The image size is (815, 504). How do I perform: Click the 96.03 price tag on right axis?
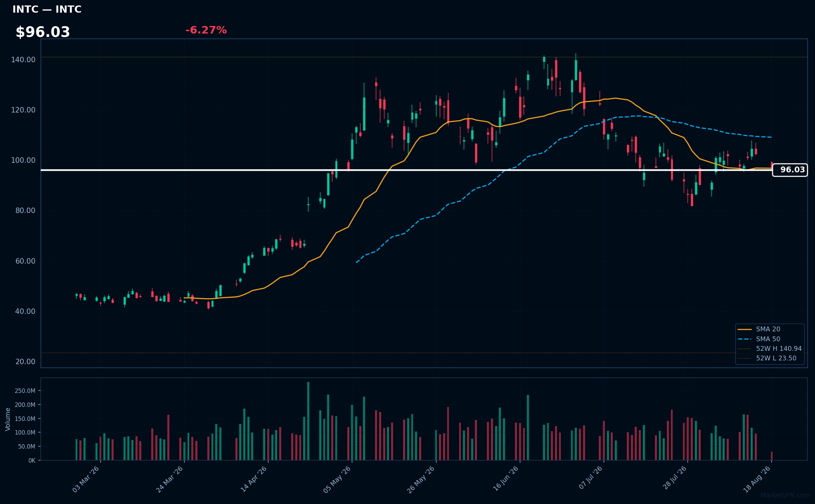pos(790,170)
